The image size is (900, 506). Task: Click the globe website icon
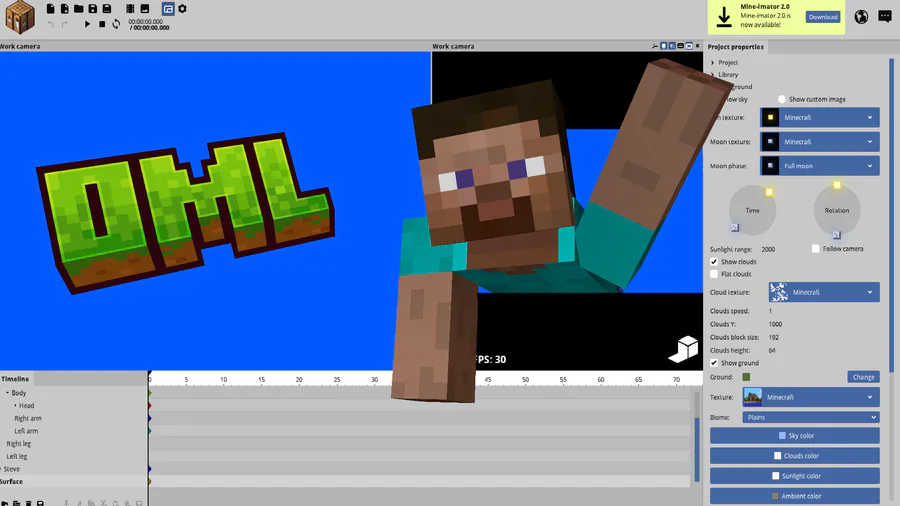(861, 17)
